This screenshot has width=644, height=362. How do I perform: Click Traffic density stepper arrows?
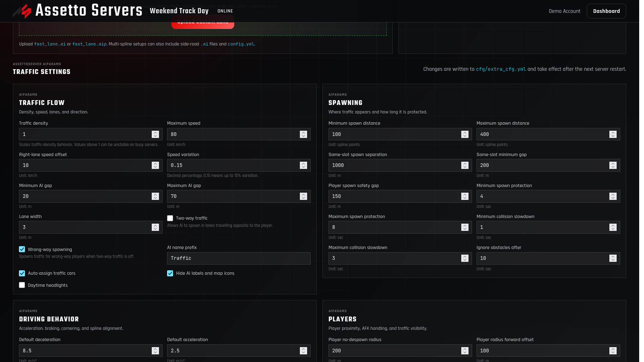point(155,134)
